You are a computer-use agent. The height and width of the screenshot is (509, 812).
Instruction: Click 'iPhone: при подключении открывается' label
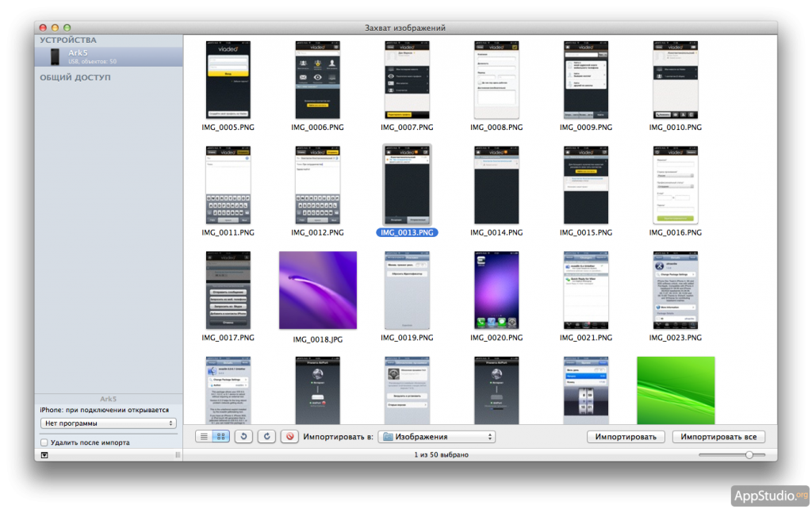tap(105, 410)
